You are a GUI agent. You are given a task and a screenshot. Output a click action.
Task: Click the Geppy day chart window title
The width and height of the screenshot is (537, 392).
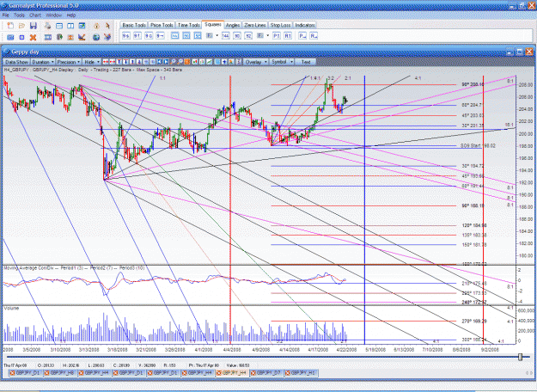(25, 52)
